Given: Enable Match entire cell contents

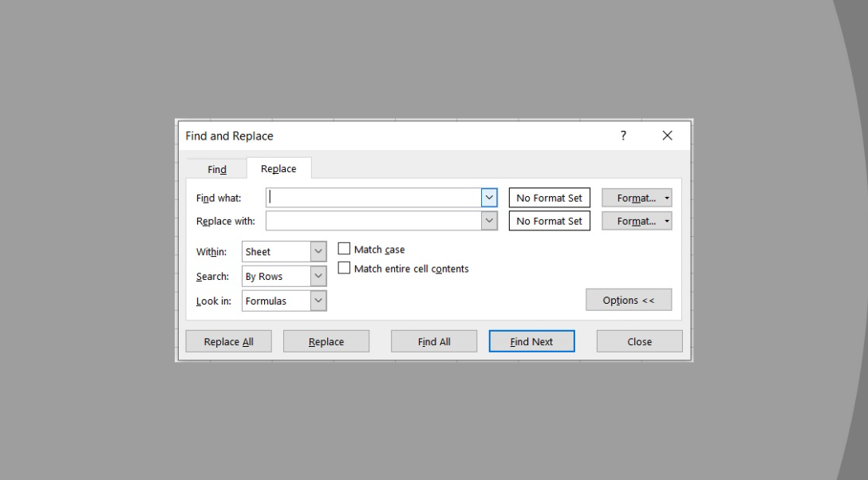Looking at the screenshot, I should [344, 268].
